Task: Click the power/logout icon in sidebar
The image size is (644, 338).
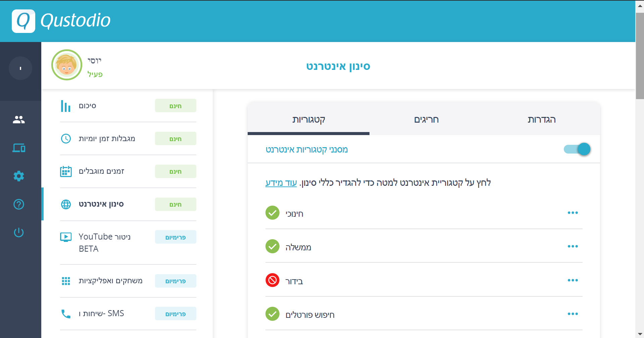Action: 19,232
